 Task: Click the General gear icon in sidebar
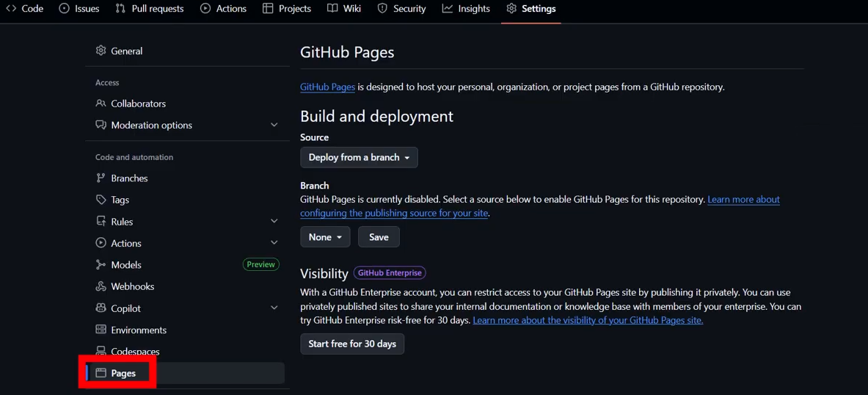coord(101,51)
